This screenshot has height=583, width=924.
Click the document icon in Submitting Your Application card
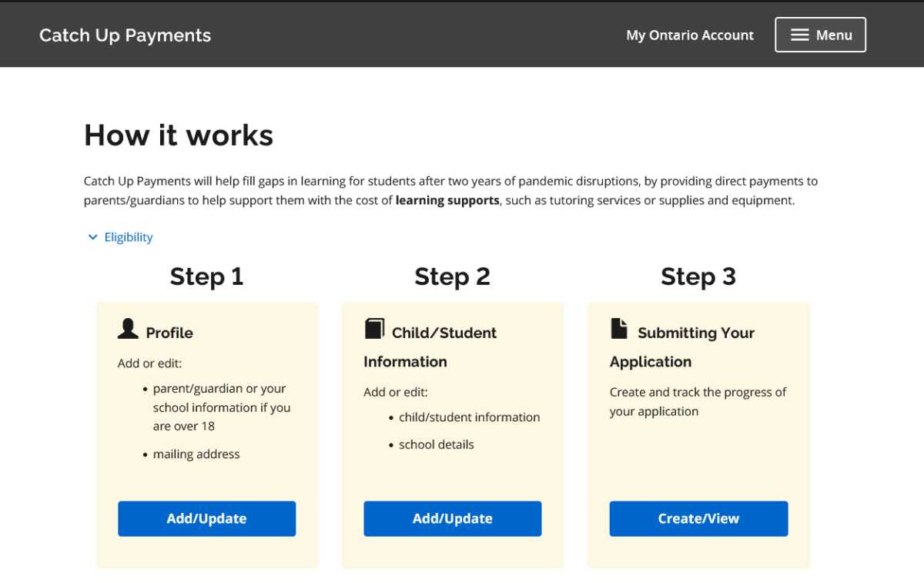(x=620, y=327)
